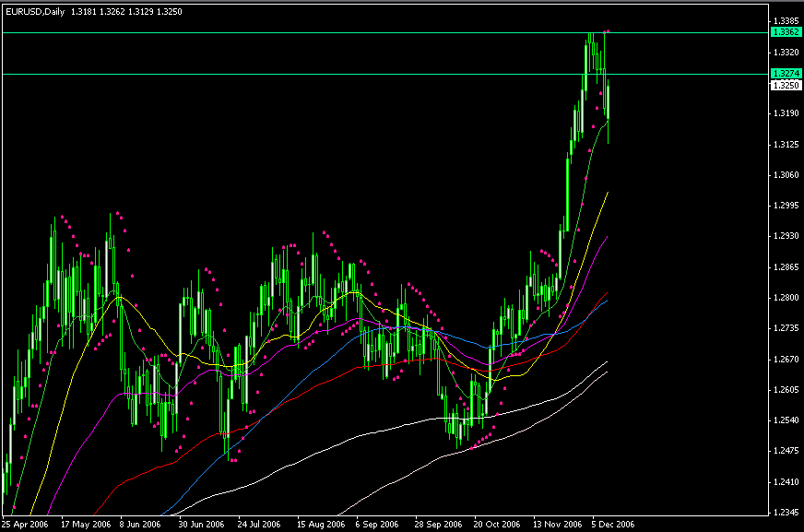Select the 1.3362 horizontal line price label

pos(786,31)
